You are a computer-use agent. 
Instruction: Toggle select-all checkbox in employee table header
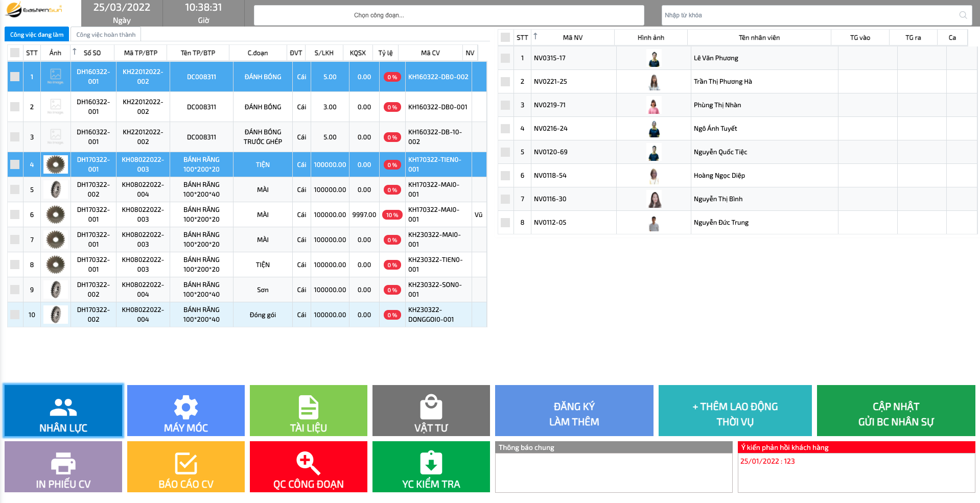pos(505,37)
